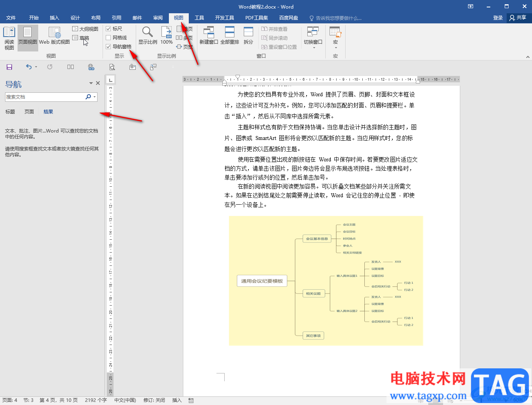Show Pages (页面) in navigation pane
This screenshot has height=405, width=532.
29,112
